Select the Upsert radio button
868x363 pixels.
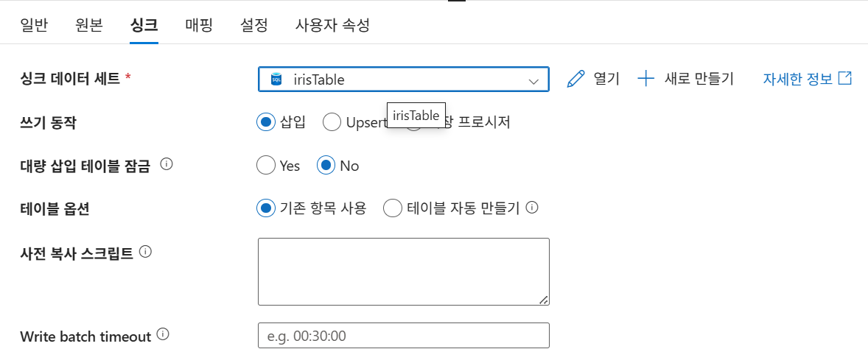point(332,122)
